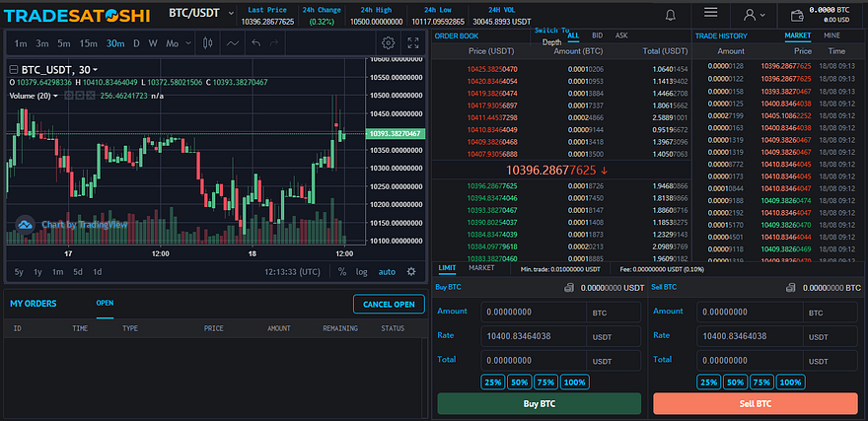The image size is (868, 421).
Task: Filter order book to BID
Action: [598, 35]
